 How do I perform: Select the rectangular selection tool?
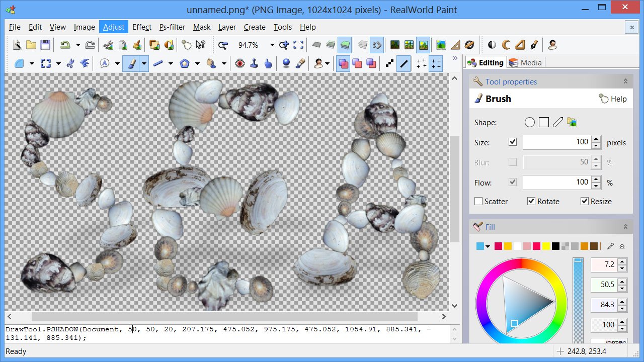46,63
